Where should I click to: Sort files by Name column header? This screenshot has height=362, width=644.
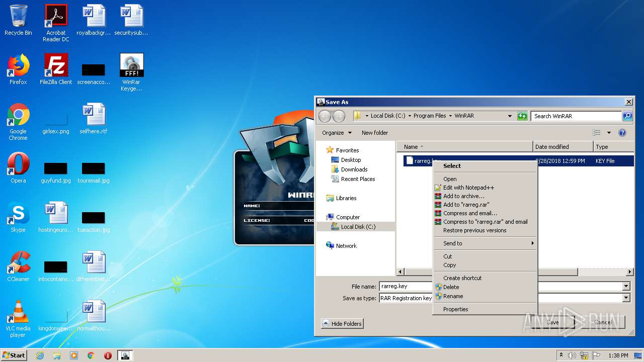465,147
